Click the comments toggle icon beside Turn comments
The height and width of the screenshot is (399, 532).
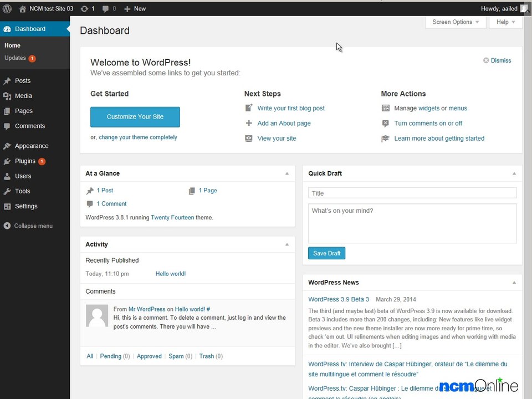coord(386,124)
